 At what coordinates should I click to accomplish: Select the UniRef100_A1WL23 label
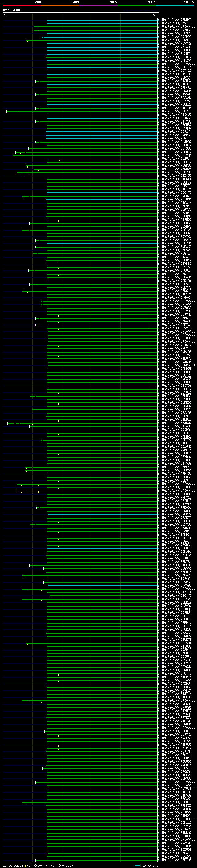pos(177,104)
